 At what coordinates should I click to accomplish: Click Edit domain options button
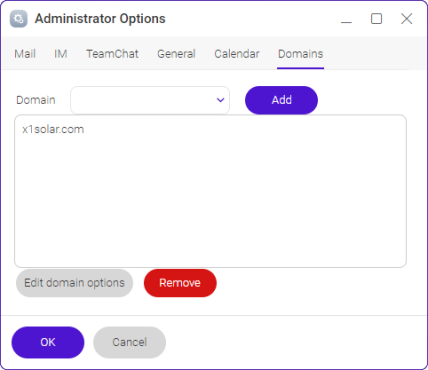[x=74, y=283]
